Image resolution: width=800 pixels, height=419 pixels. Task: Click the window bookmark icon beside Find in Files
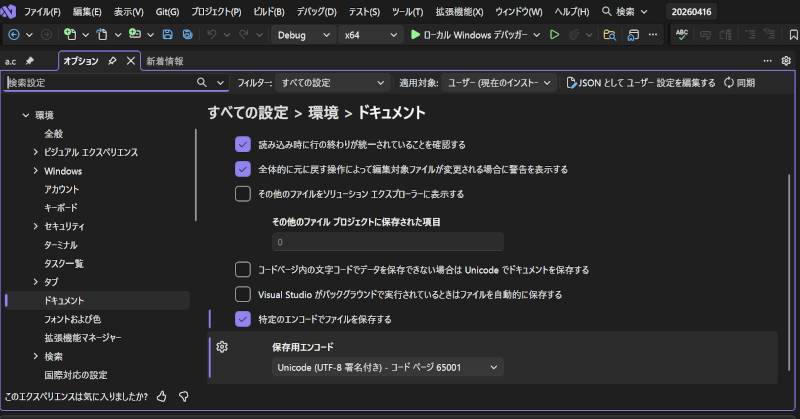[x=633, y=35]
